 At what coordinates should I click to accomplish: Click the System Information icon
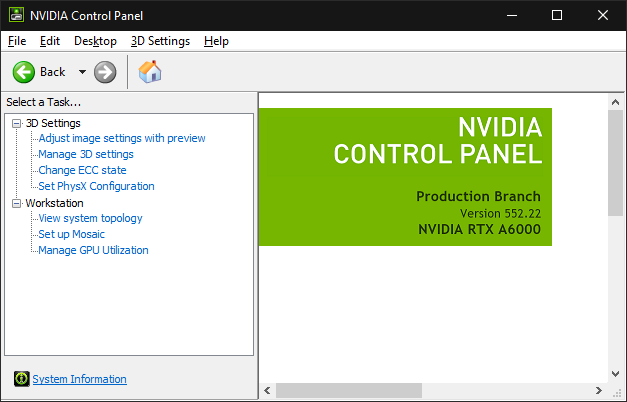click(22, 379)
